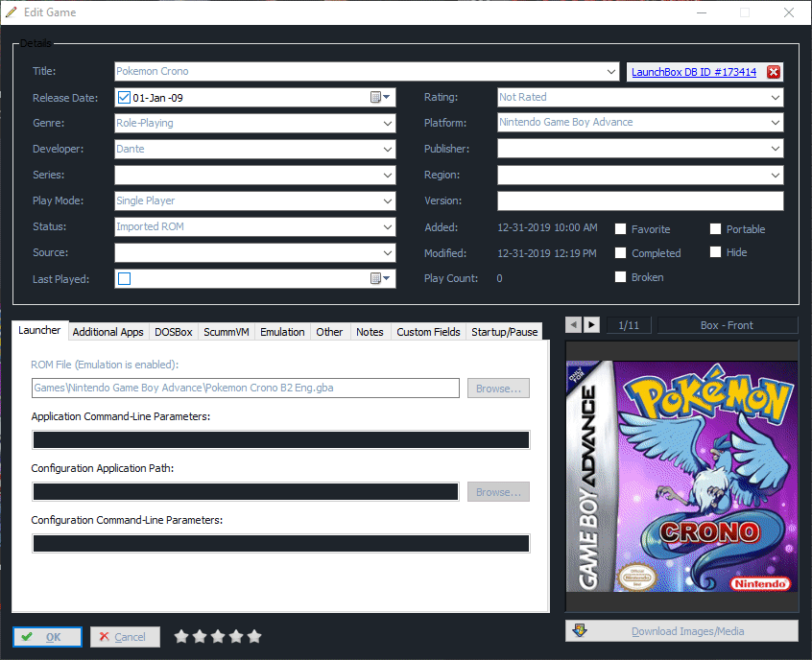This screenshot has width=812, height=660.
Task: Enable the Favorite checkbox
Action: pos(621,229)
